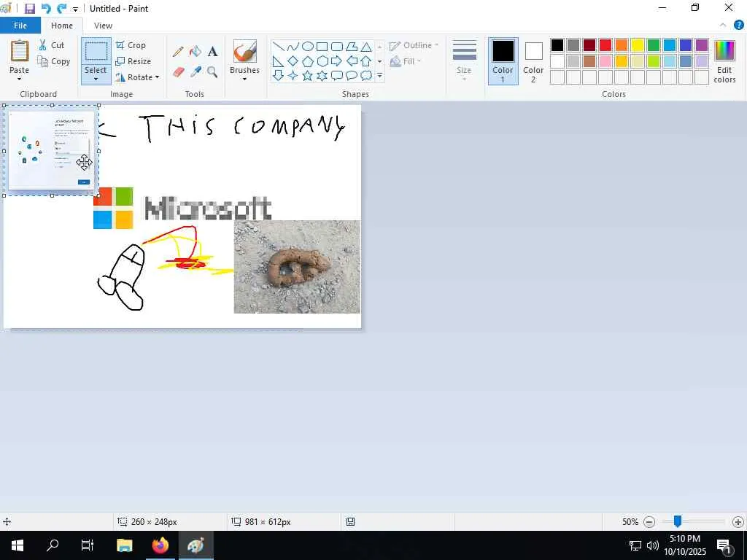Screen dimensions: 747x560
Task: Switch to the View tab
Action: tap(103, 26)
